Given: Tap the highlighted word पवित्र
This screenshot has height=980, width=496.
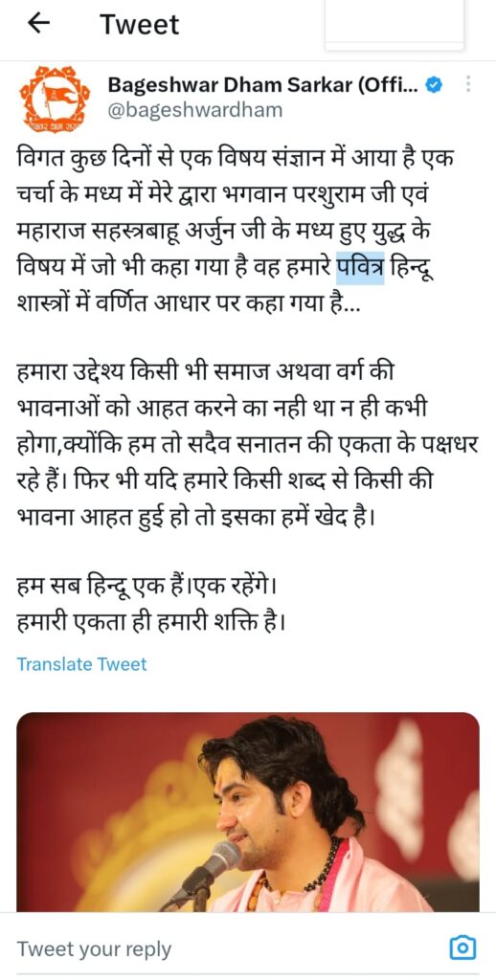Looking at the screenshot, I should [x=360, y=269].
